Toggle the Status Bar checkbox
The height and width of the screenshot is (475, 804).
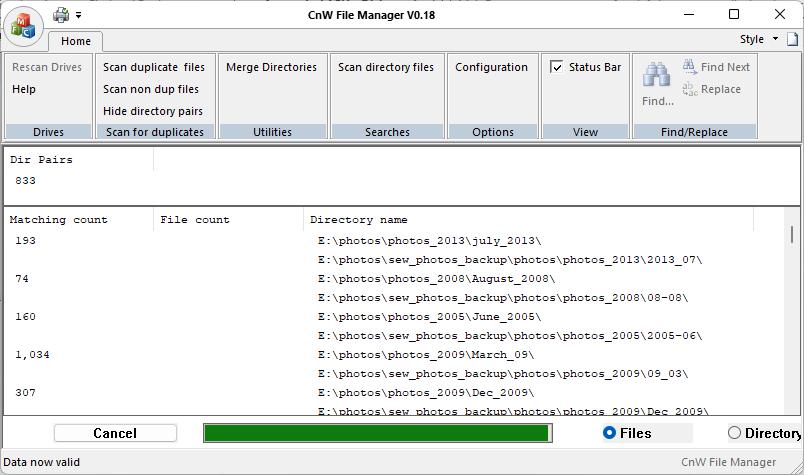pyautogui.click(x=556, y=67)
